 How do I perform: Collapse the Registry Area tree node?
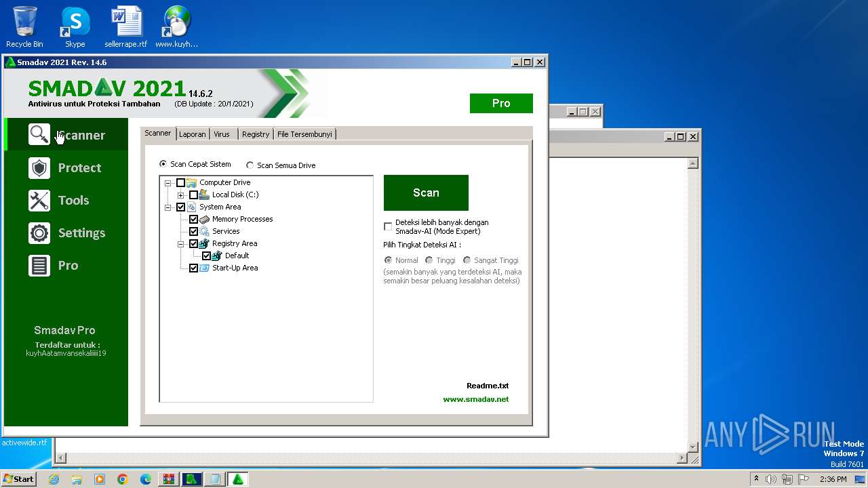coord(180,243)
